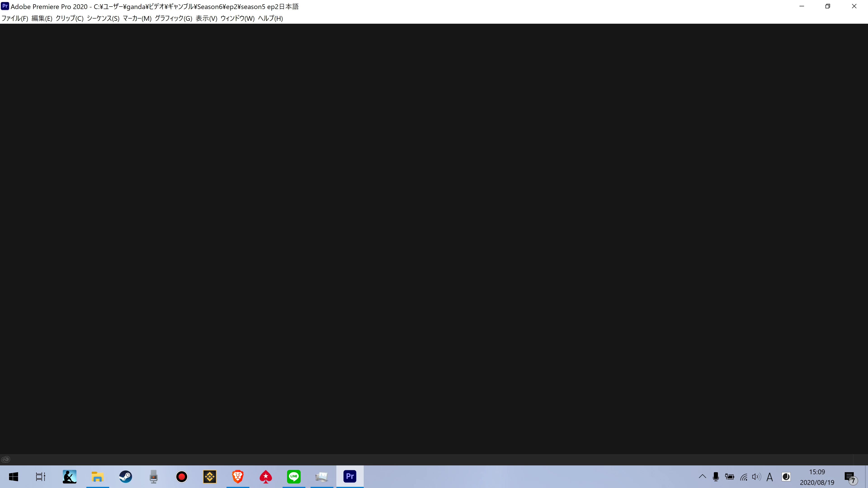Open the グラフィック(G) menu
This screenshot has height=488, width=868.
point(173,19)
